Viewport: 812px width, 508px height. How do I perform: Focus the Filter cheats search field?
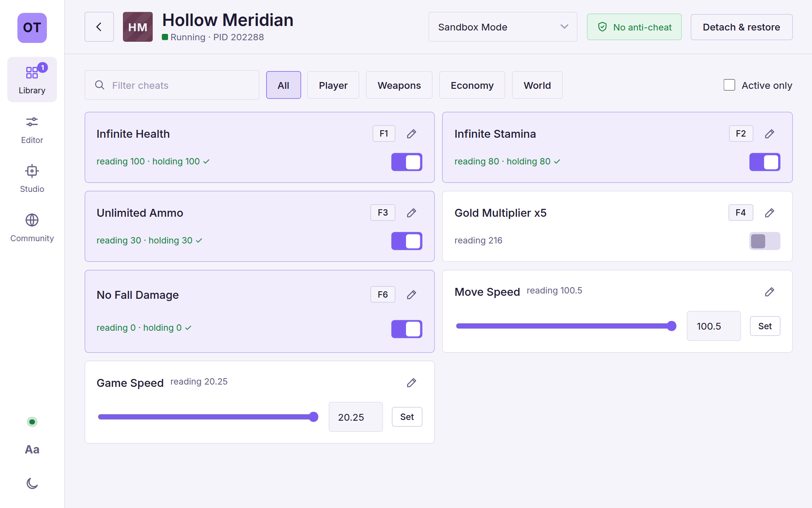tap(172, 85)
